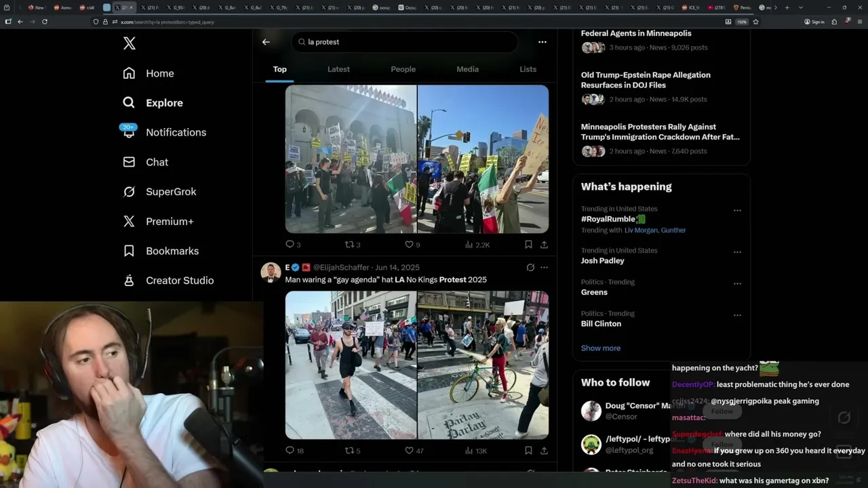Viewport: 868px width, 488px height.
Task: Open more options for the #RoyalRumble trend
Action: [737, 210]
